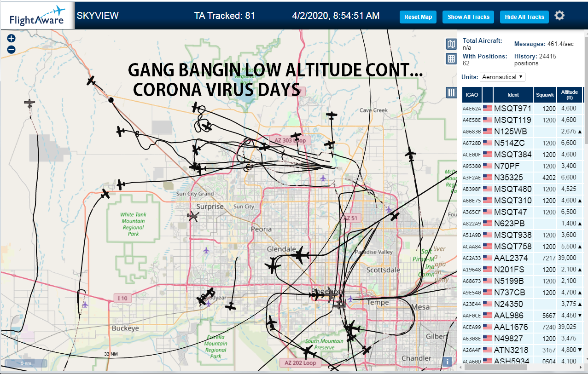Sort table by Squawk column
588x374 pixels.
[x=545, y=95]
